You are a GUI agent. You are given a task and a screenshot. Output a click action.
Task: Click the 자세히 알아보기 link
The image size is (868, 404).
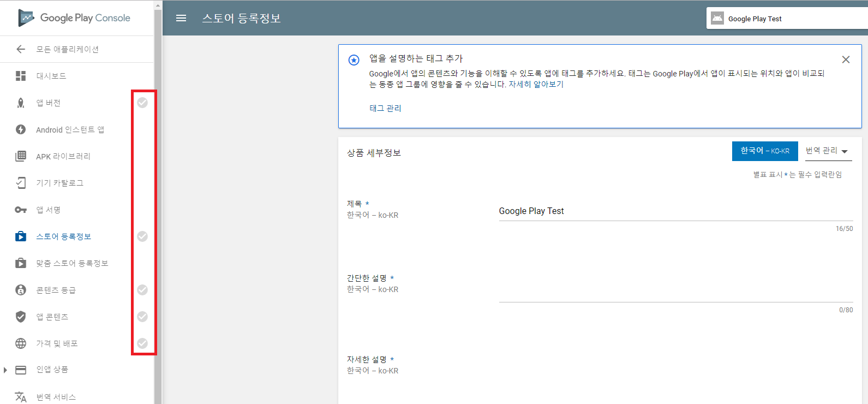pos(536,84)
